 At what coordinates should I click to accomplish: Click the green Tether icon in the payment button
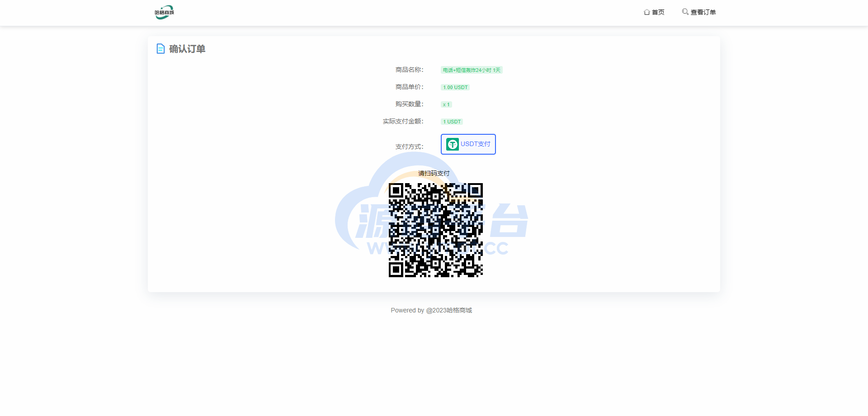coord(453,144)
